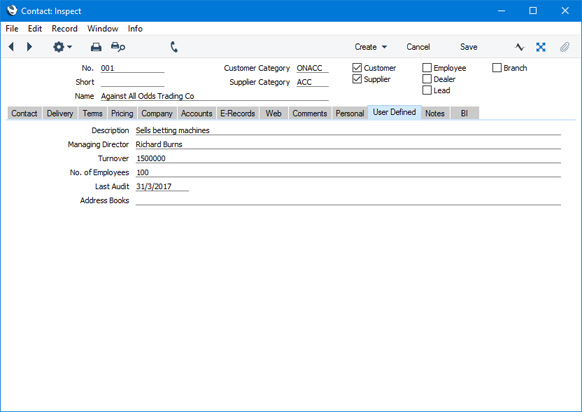Uncheck the Customer checkbox
This screenshot has width=582, height=412.
357,68
